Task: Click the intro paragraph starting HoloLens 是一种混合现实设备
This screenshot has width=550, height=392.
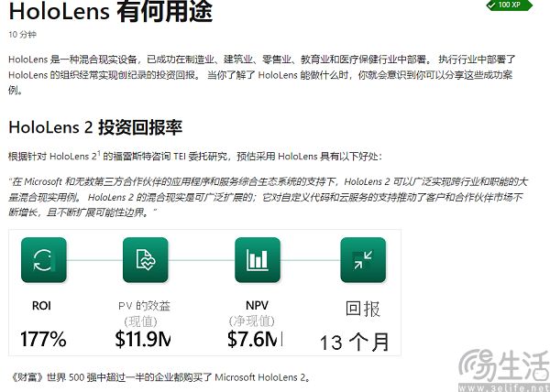Action: (261, 74)
